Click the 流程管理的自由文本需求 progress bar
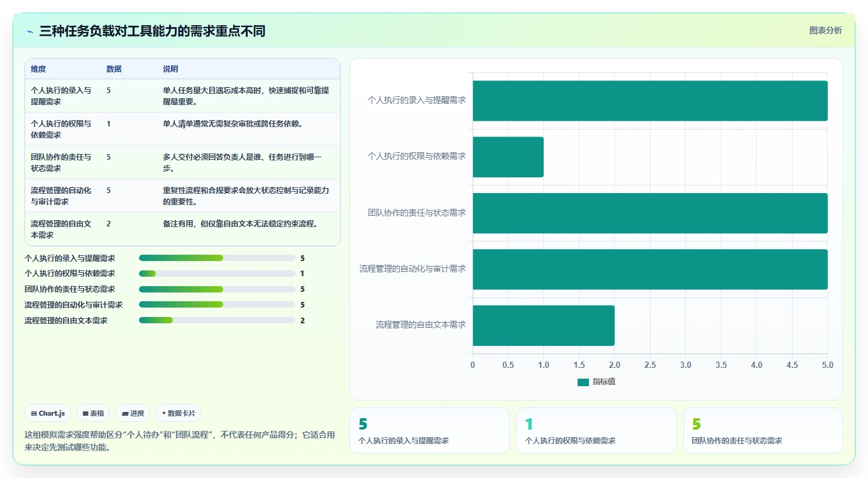This screenshot has height=478, width=868. [217, 320]
